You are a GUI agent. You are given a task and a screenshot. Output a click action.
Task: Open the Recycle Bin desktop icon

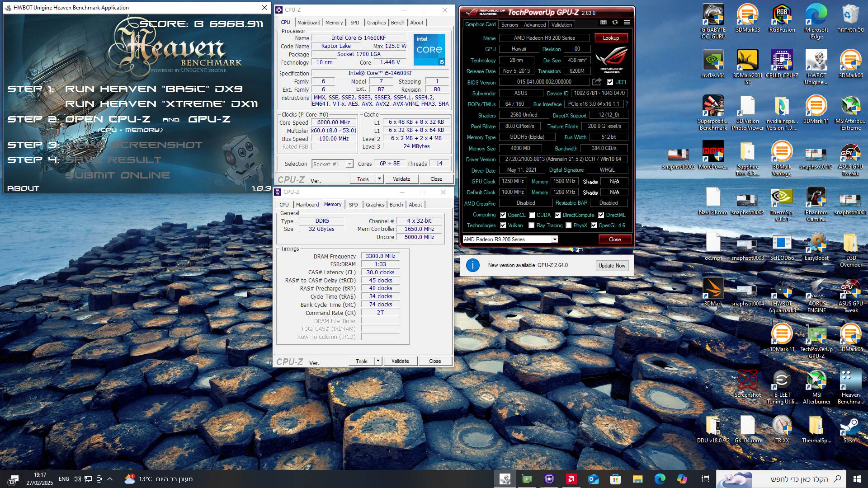tap(851, 18)
